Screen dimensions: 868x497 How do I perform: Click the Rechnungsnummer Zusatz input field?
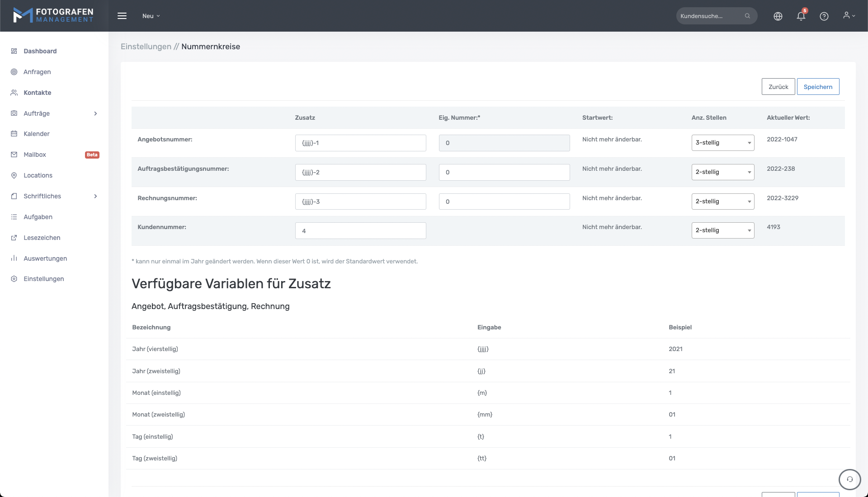360,202
